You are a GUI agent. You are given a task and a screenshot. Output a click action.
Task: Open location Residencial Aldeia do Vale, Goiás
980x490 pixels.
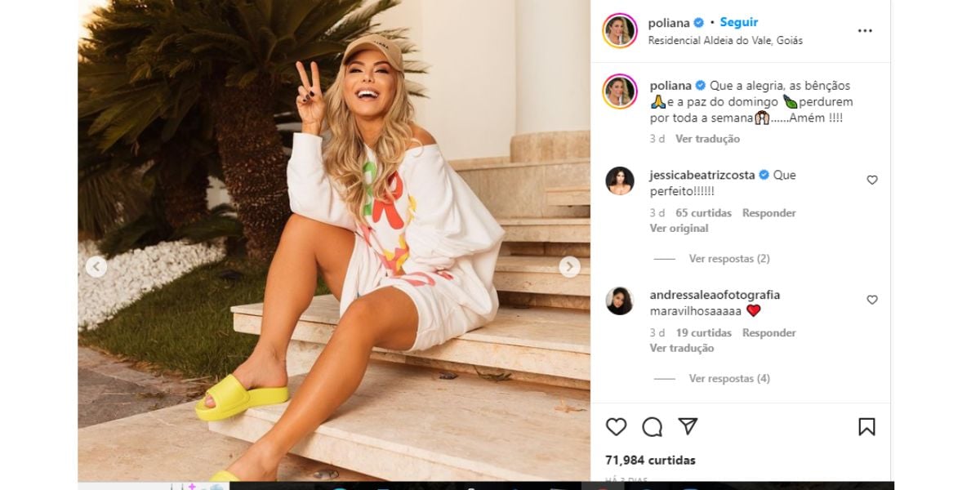coord(725,40)
